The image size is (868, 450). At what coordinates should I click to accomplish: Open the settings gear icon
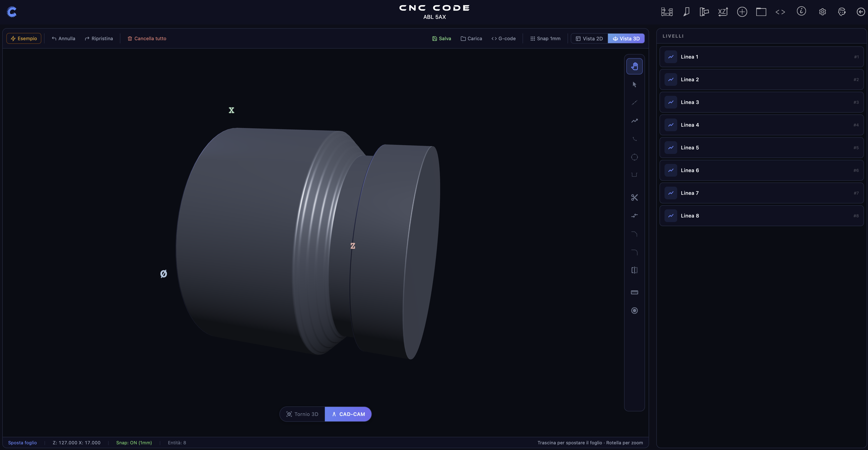(823, 12)
